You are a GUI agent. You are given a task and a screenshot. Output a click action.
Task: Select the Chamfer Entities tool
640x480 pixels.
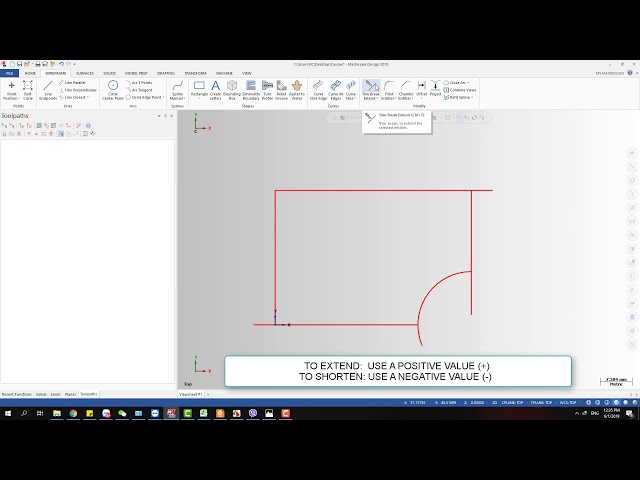coord(406,90)
